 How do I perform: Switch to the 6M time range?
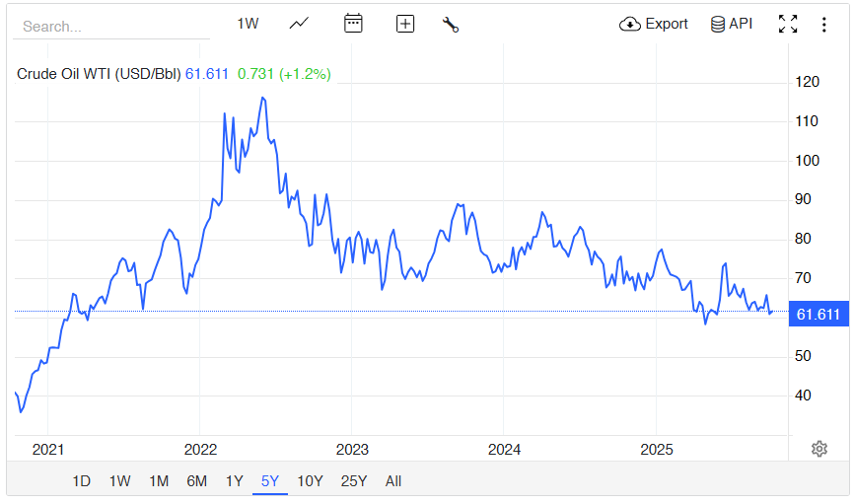point(196,481)
